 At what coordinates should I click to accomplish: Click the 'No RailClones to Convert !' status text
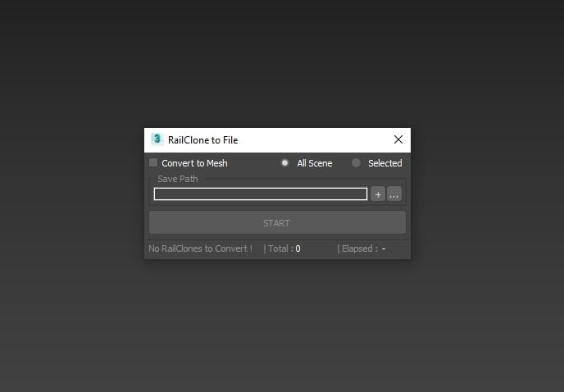[200, 248]
